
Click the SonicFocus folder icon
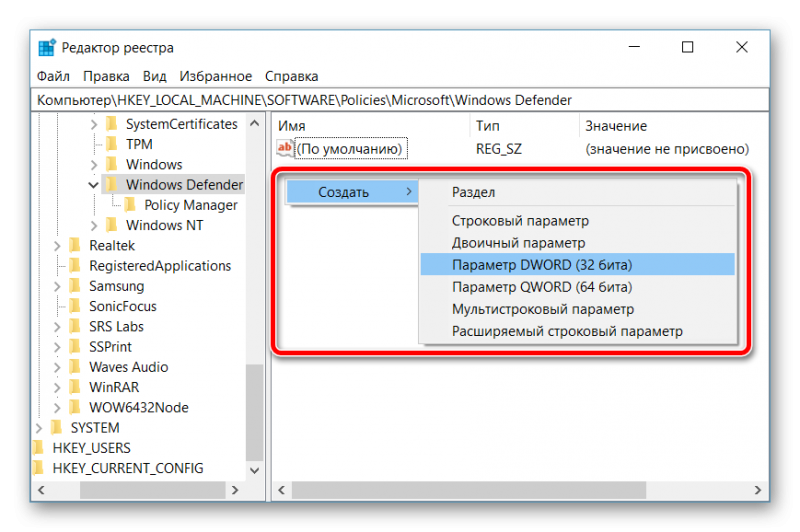(75, 306)
